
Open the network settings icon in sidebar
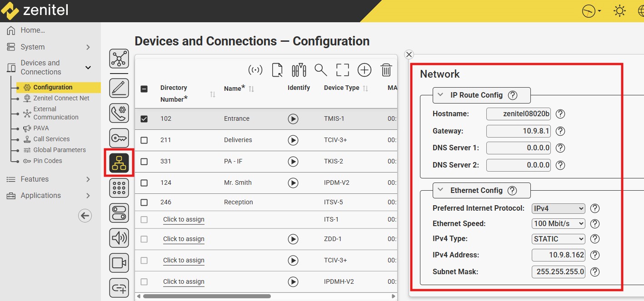pos(119,163)
